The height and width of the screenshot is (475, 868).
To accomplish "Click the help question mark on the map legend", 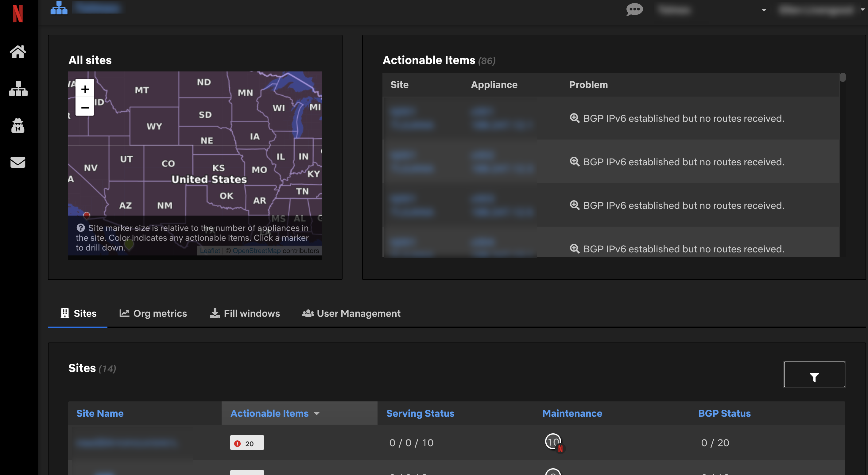I will click(x=81, y=228).
